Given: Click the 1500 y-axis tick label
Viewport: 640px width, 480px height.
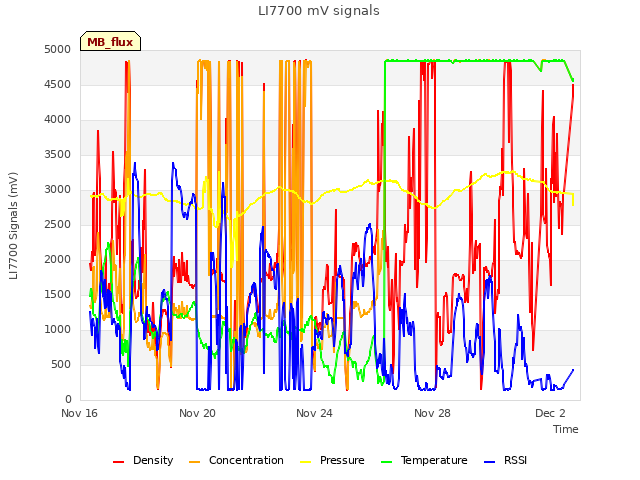Looking at the screenshot, I should pos(58,295).
